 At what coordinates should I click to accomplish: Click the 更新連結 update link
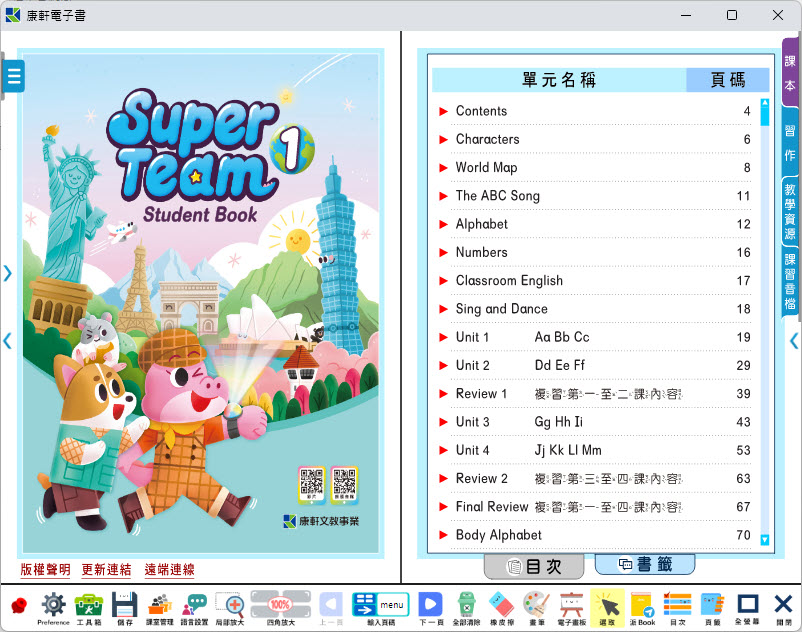point(106,570)
